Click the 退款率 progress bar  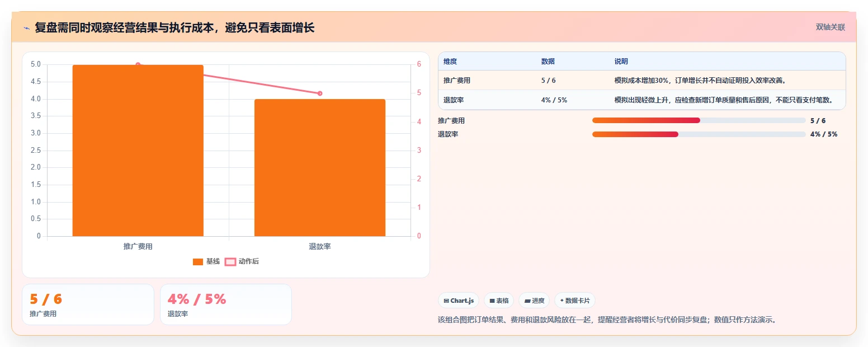[699, 134]
